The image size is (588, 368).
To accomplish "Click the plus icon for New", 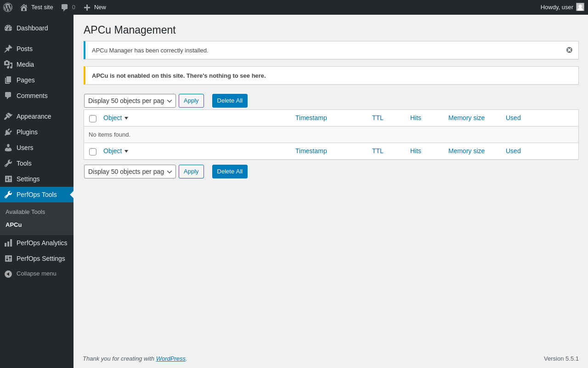I will pyautogui.click(x=87, y=7).
